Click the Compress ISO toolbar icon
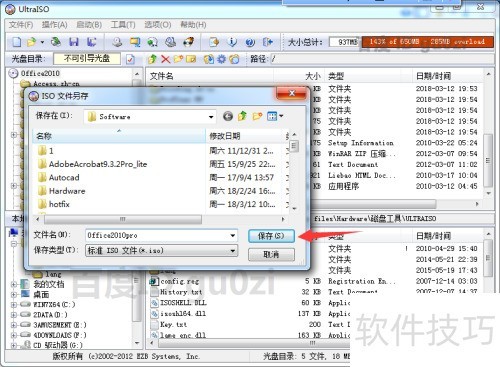Viewport: 500px width, 367px height. pyautogui.click(x=153, y=42)
